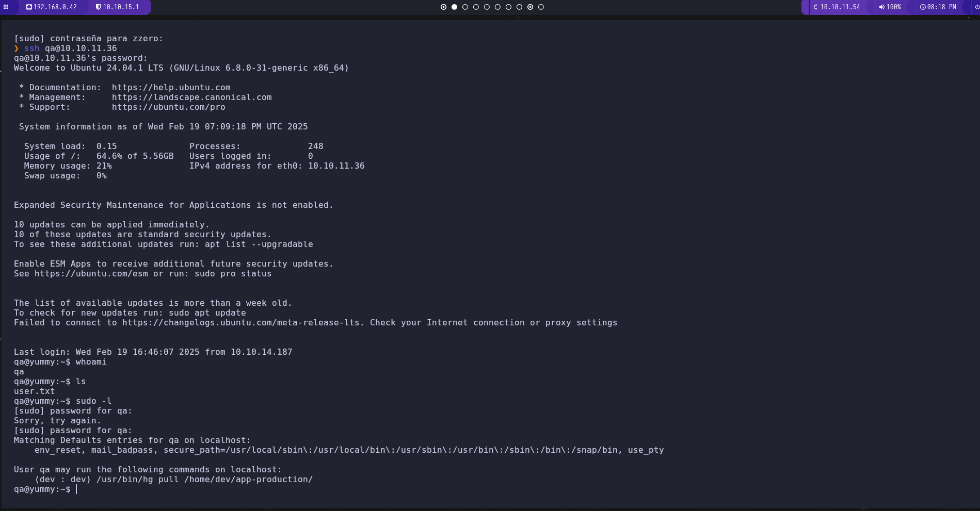Click the ethernet icon beside 192.168.0.42
The image size is (980, 511).
29,7
